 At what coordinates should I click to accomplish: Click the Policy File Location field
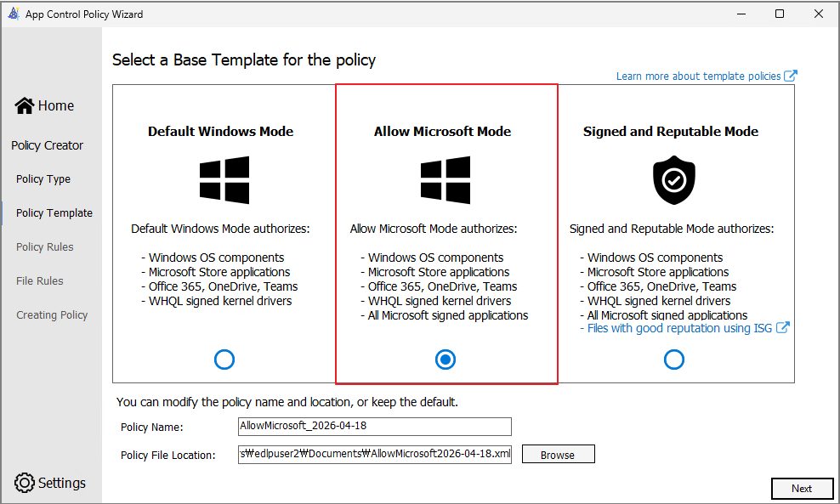tap(374, 454)
